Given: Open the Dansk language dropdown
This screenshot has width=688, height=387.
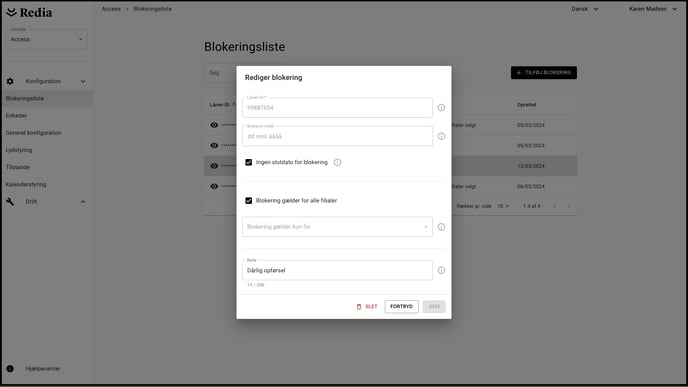Looking at the screenshot, I should point(584,9).
